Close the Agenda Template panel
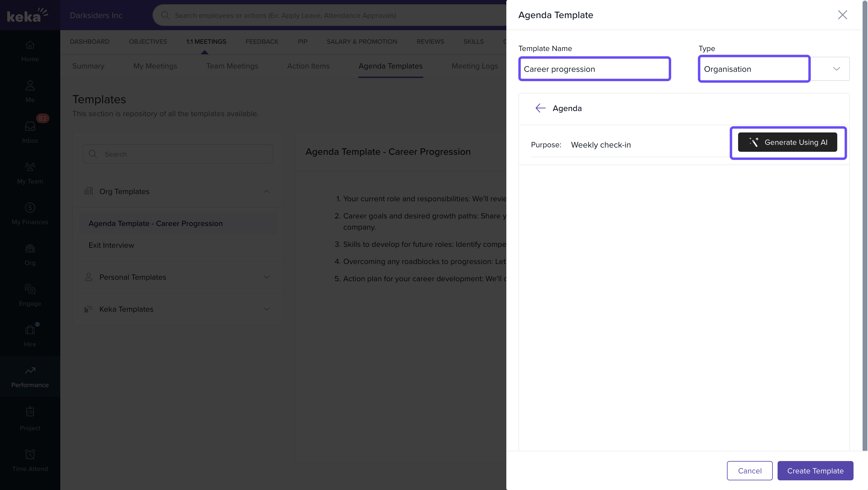The width and height of the screenshot is (868, 490). coord(842,15)
